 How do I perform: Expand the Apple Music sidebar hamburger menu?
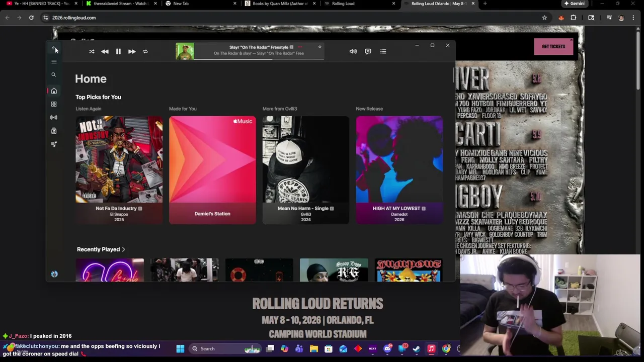click(54, 61)
